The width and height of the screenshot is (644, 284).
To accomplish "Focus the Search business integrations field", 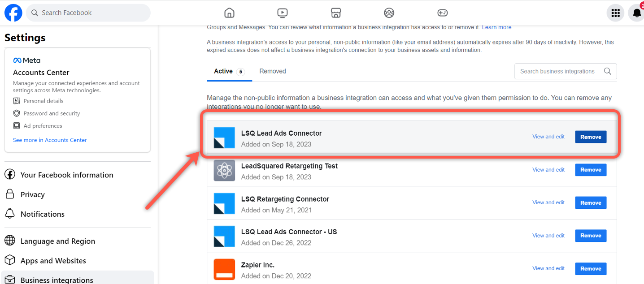I will coord(557,71).
